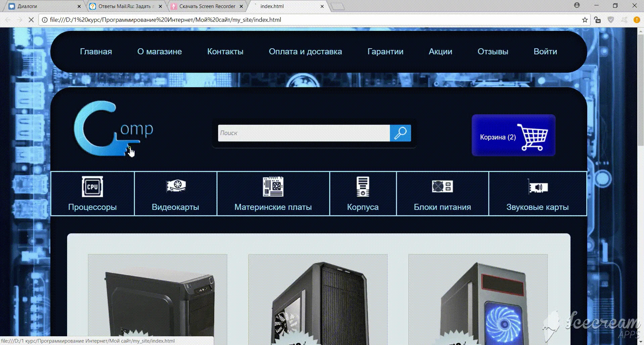Click Войти to log in
The image size is (644, 345).
[545, 52]
